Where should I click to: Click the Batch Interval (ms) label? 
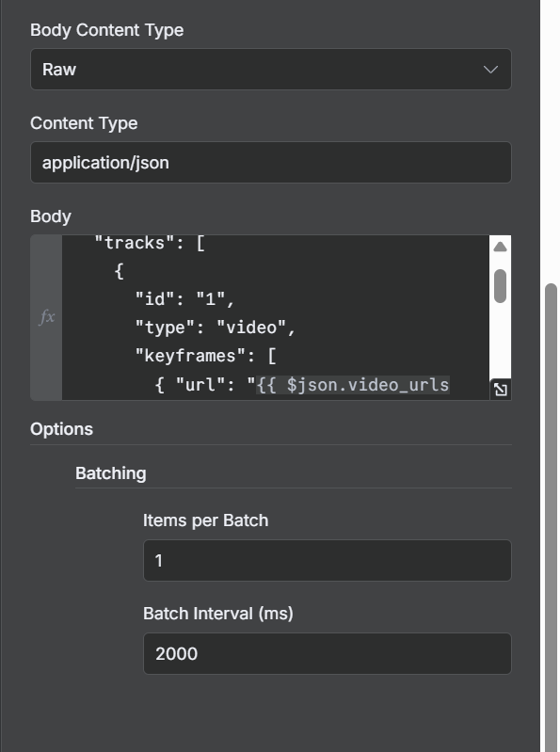pyautogui.click(x=218, y=614)
